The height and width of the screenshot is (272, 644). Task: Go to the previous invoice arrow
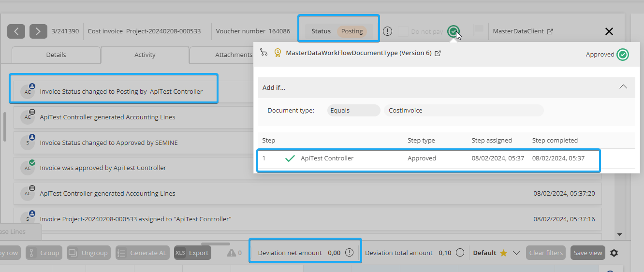(x=16, y=31)
